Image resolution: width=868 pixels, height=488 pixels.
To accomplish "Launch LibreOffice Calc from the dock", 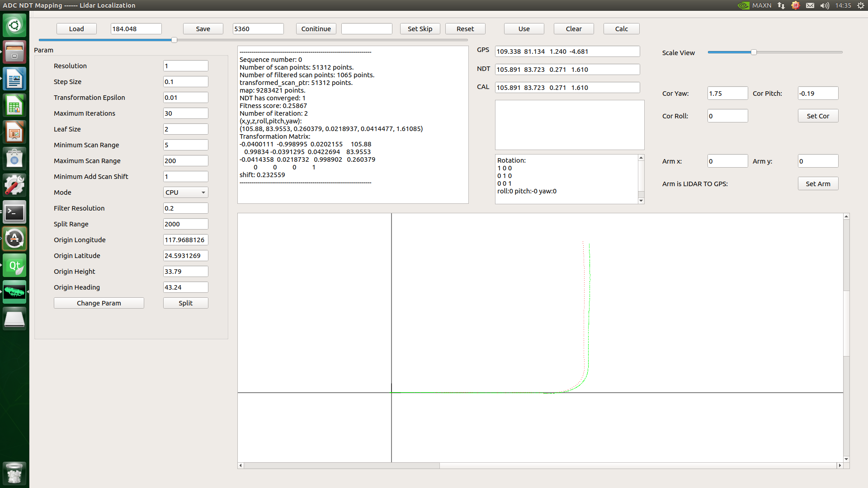I will click(14, 106).
